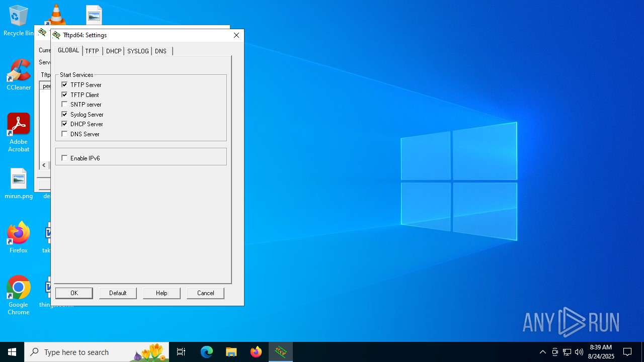Screen dimensions: 644x362
Task: Click the network status tray icon
Action: pos(567,352)
